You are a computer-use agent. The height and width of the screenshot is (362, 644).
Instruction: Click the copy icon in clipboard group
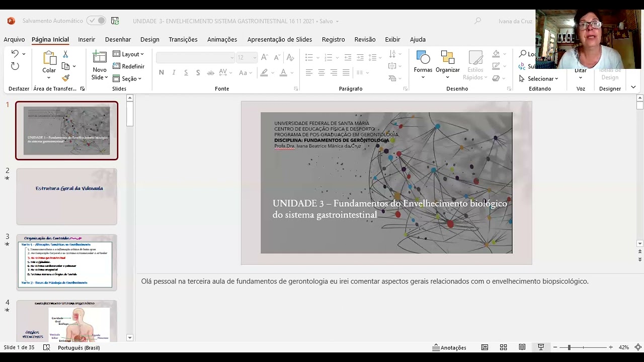coord(65,66)
